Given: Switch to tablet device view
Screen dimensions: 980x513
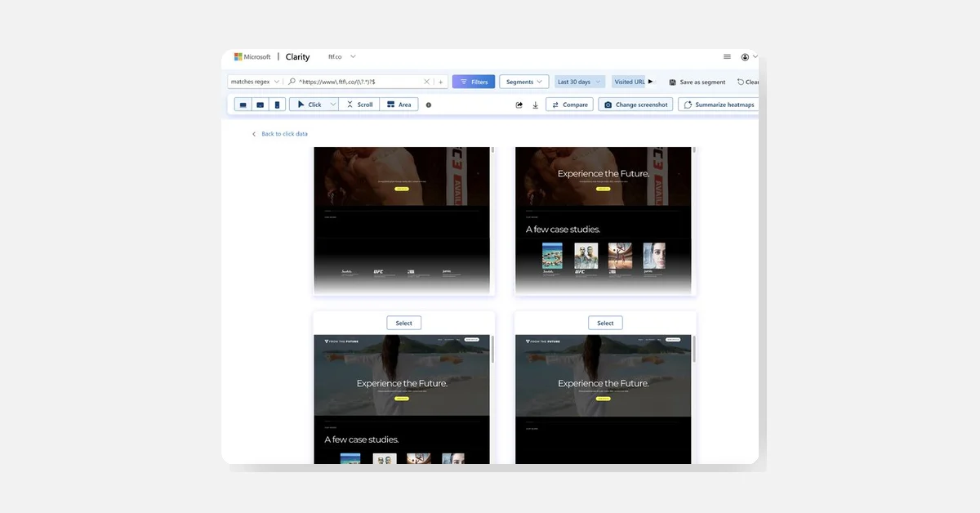Looking at the screenshot, I should pos(260,105).
